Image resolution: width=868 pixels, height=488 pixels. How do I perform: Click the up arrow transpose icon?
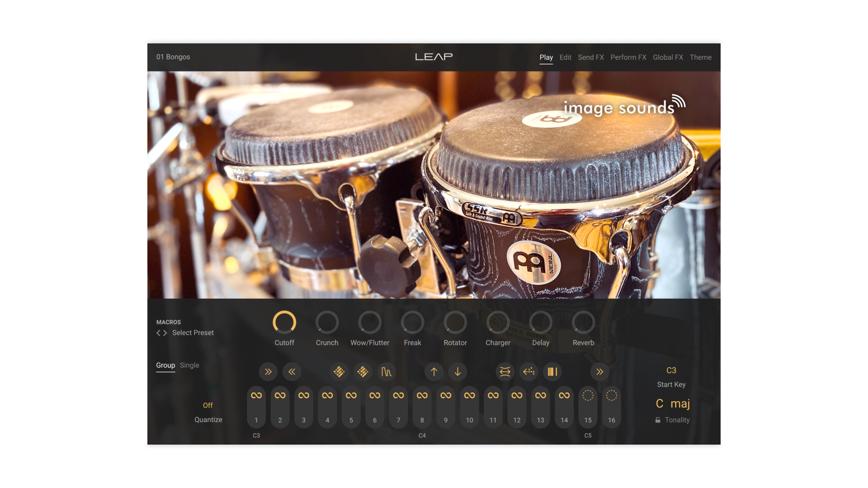pyautogui.click(x=434, y=371)
